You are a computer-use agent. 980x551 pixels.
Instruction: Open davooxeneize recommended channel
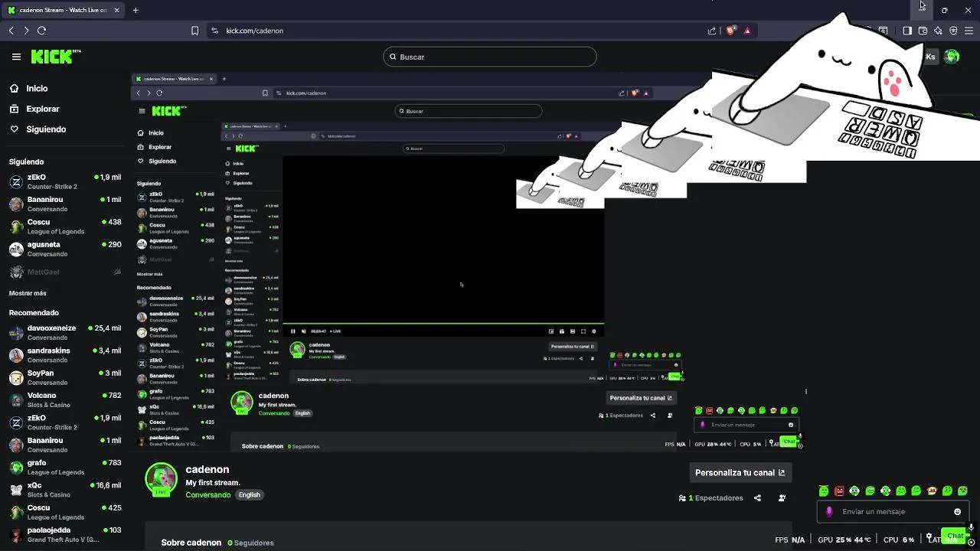tap(65, 333)
